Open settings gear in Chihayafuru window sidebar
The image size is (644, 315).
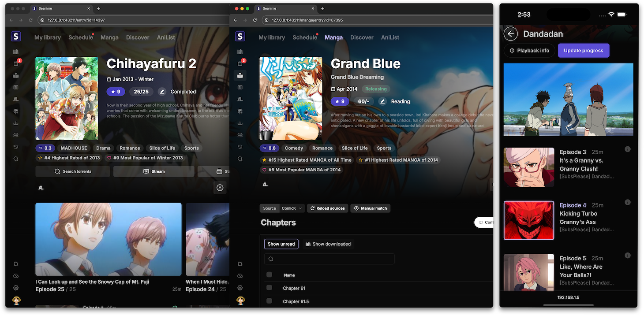[x=16, y=288]
